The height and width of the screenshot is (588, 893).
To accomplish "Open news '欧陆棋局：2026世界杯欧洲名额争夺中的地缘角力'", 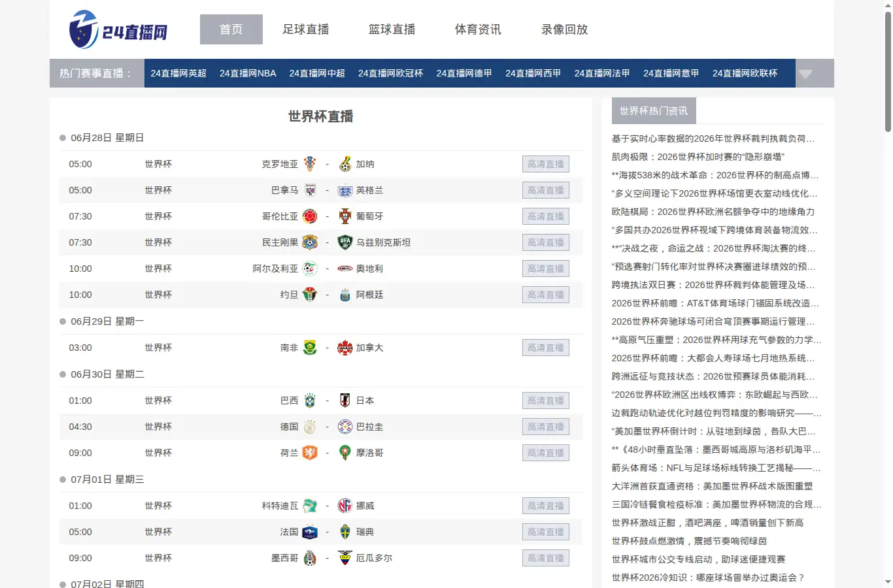I will click(x=713, y=212).
